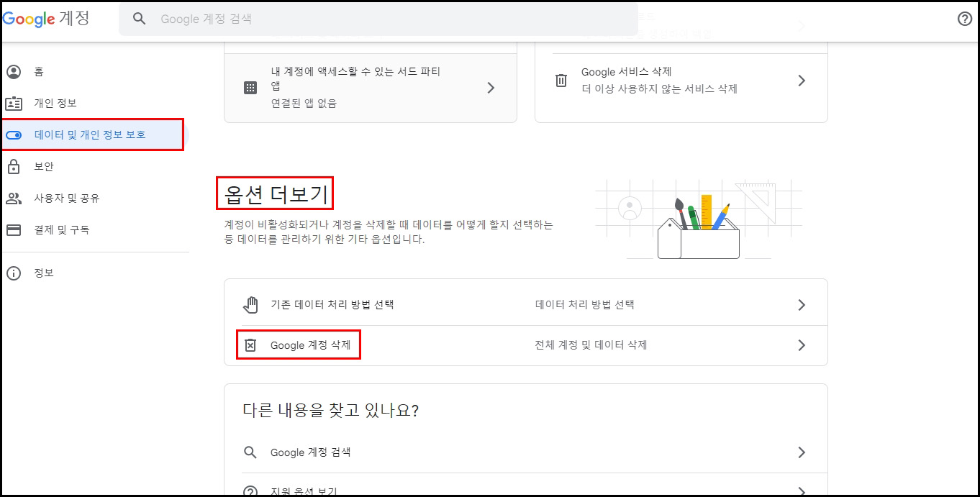The image size is (980, 497).
Task: Open chevron for 내 계정에 액세스할 수 있는 서드 파티 앱
Action: [x=491, y=88]
